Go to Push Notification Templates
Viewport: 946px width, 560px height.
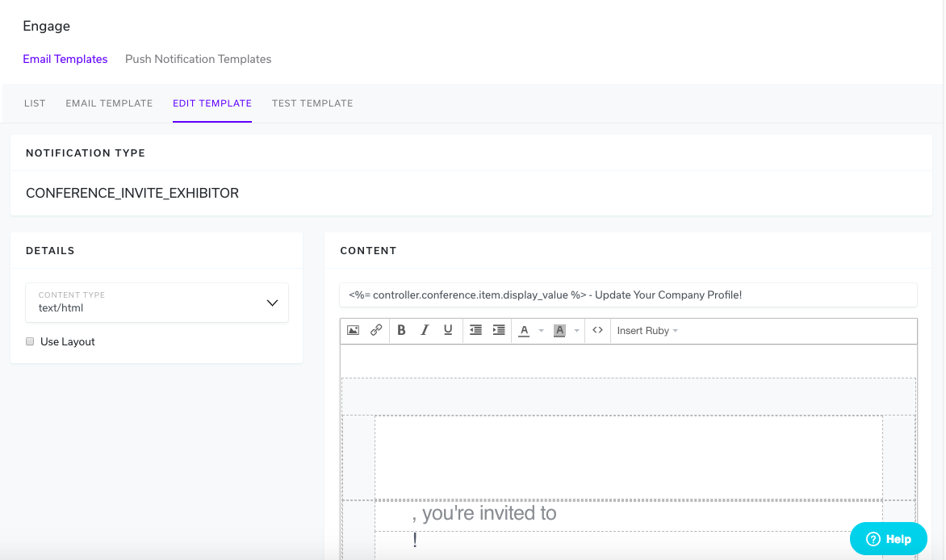coord(198,59)
